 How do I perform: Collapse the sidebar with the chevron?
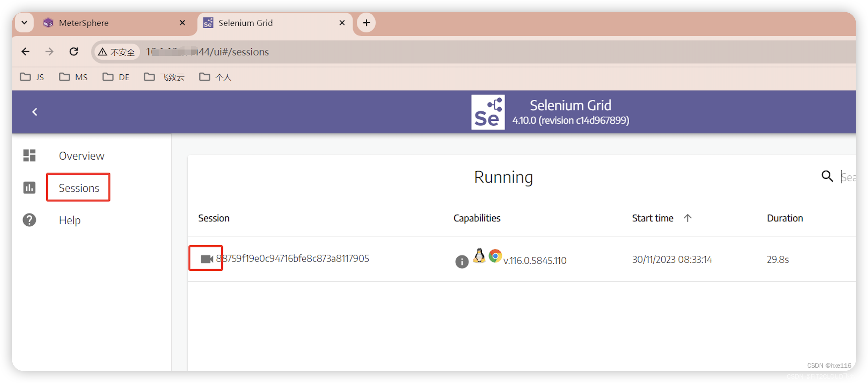pyautogui.click(x=34, y=112)
